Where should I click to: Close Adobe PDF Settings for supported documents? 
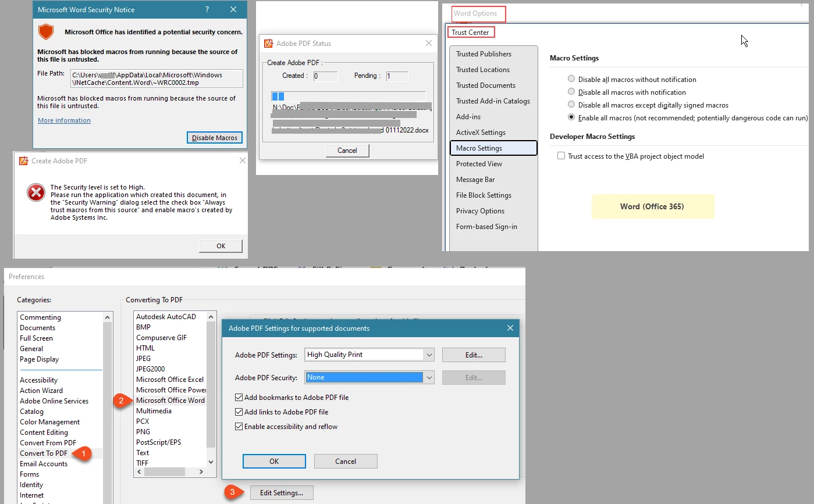tap(510, 328)
